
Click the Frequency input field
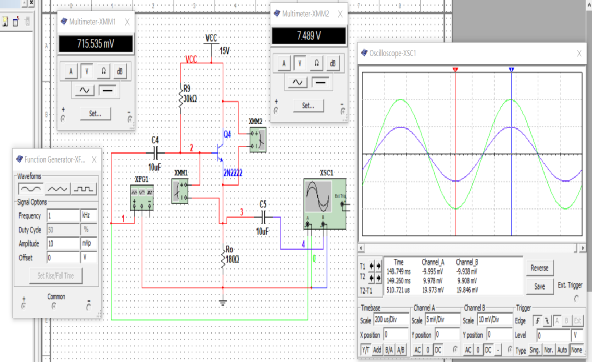(63, 216)
